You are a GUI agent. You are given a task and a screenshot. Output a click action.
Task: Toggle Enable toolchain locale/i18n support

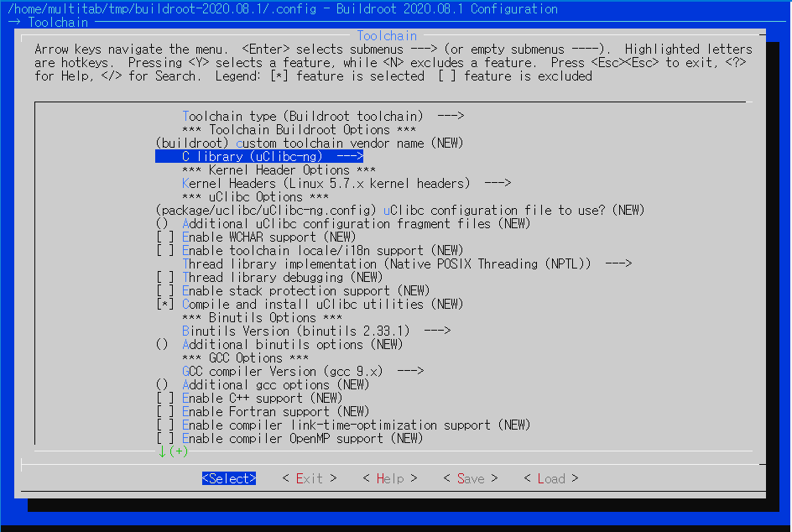tap(165, 251)
